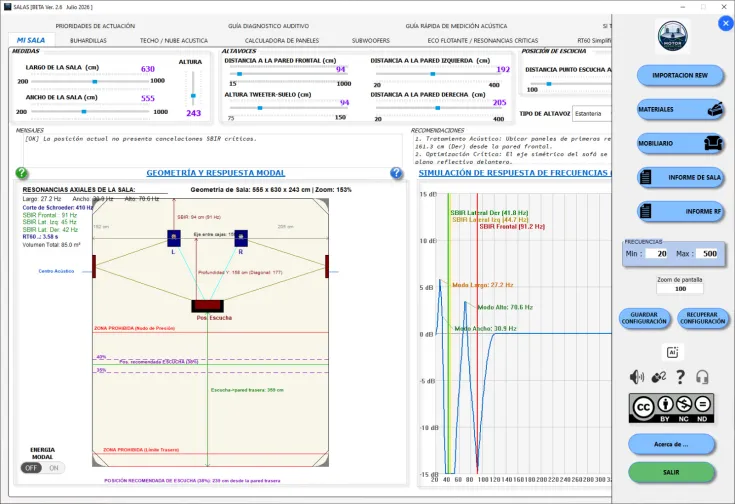
Task: Click the Guardar Configuración button
Action: click(x=644, y=318)
